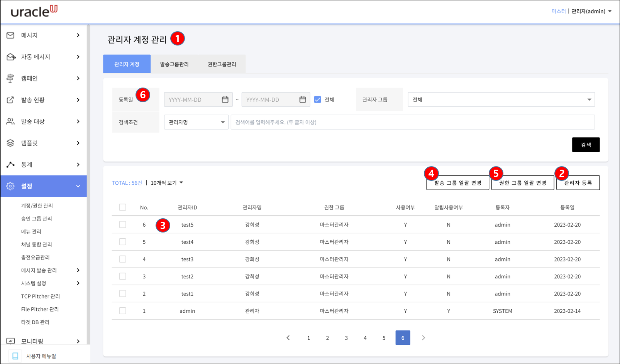Viewport: 620px width, 364px height.
Task: Open the 관리자(admin) account dropdown
Action: 591,11
